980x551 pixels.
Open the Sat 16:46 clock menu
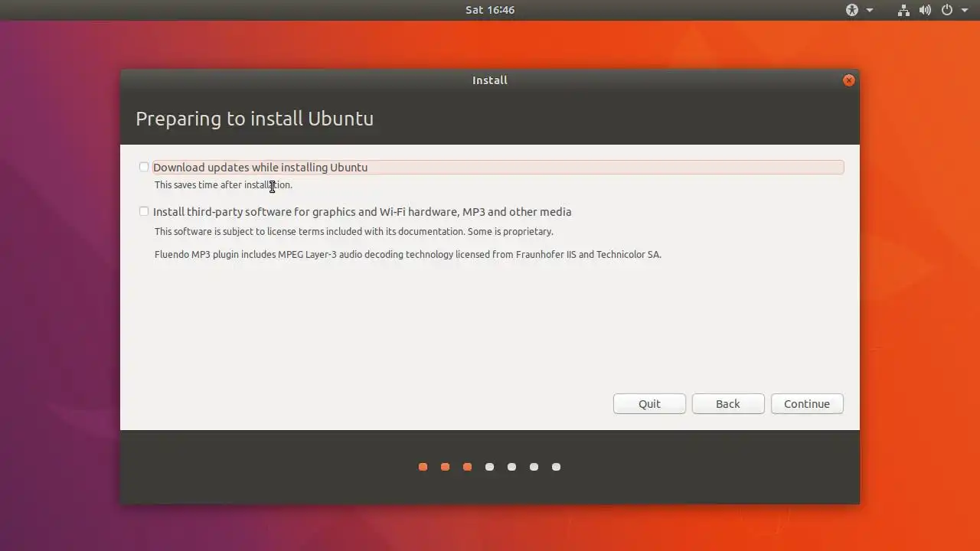pos(490,10)
